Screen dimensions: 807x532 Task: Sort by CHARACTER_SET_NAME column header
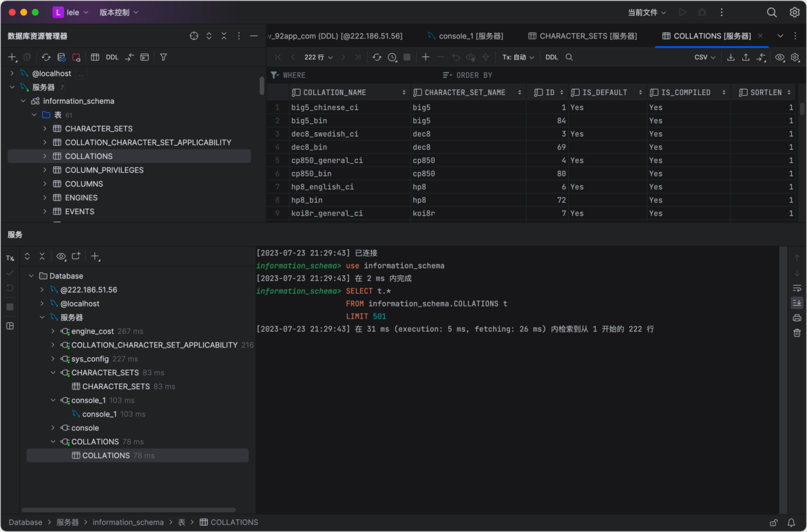click(x=468, y=93)
